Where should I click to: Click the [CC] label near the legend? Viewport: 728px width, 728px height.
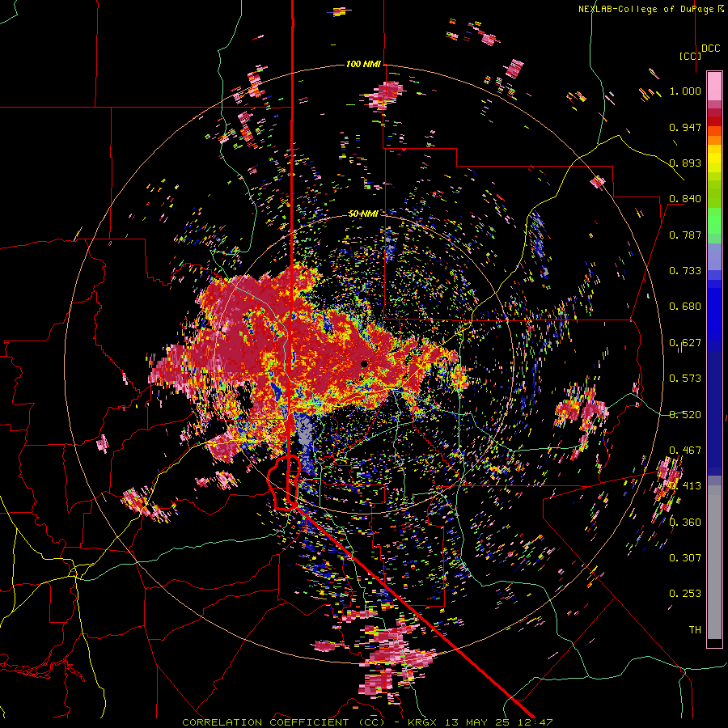[x=690, y=56]
